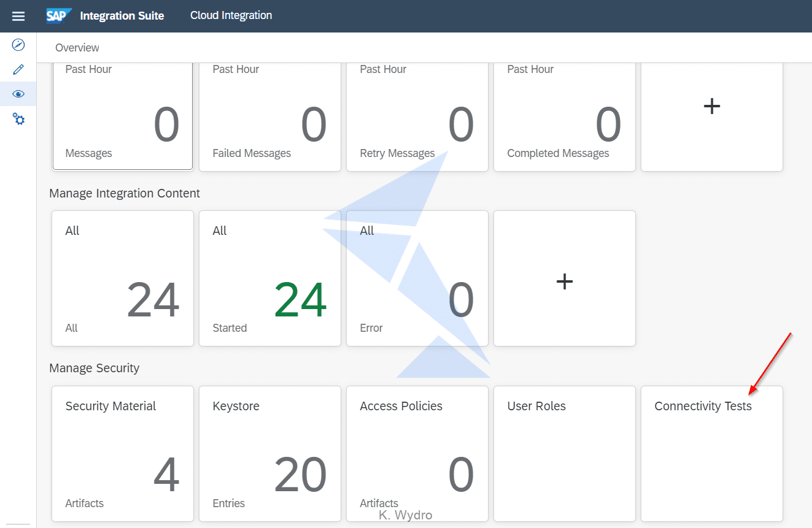Screen dimensions: 812x528
Task: Click the Cloud Integration header link
Action: point(231,15)
